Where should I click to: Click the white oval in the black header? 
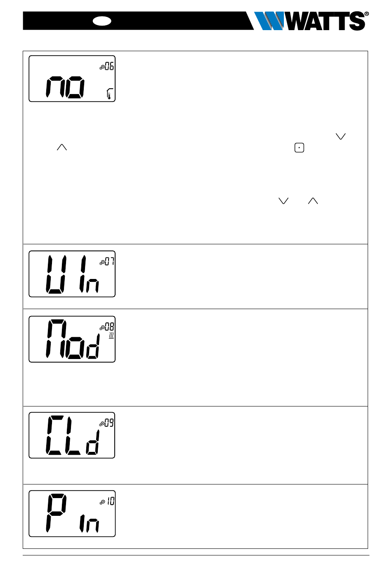(x=102, y=21)
